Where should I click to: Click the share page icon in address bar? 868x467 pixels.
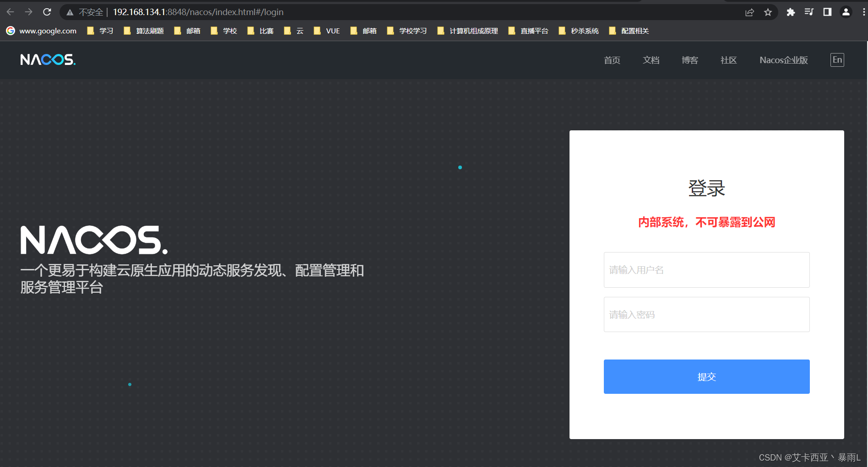point(749,12)
